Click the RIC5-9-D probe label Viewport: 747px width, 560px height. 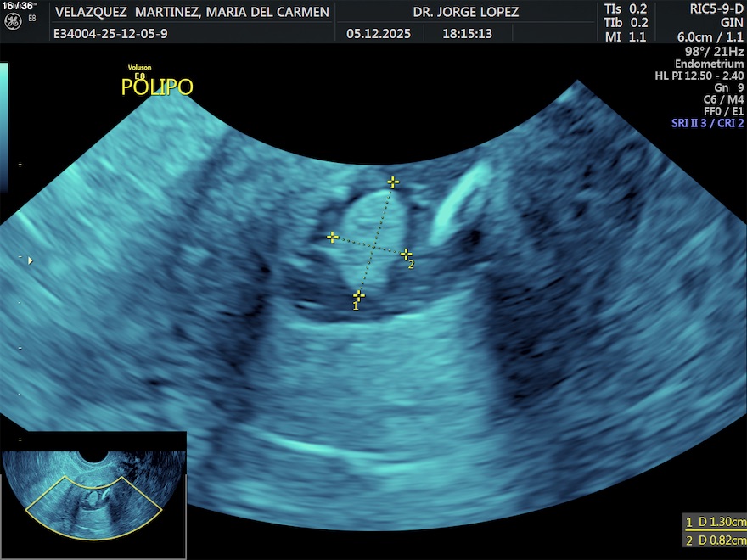706,8
